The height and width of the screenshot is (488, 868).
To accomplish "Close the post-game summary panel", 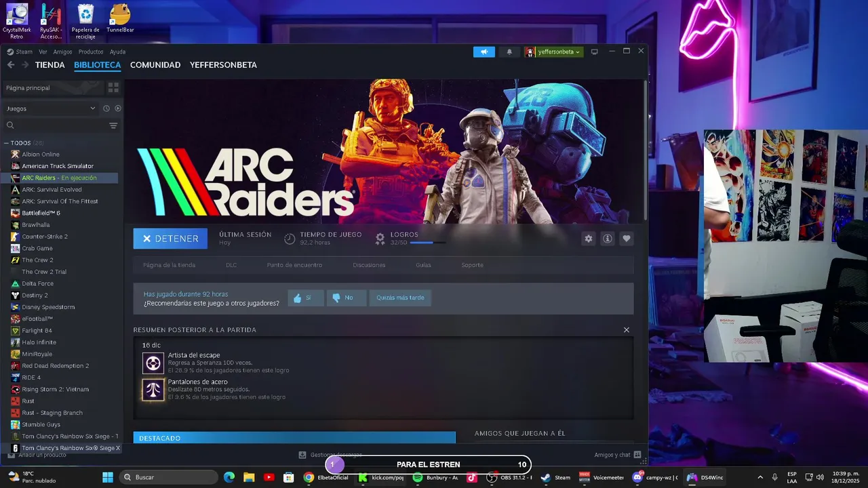I will point(627,330).
